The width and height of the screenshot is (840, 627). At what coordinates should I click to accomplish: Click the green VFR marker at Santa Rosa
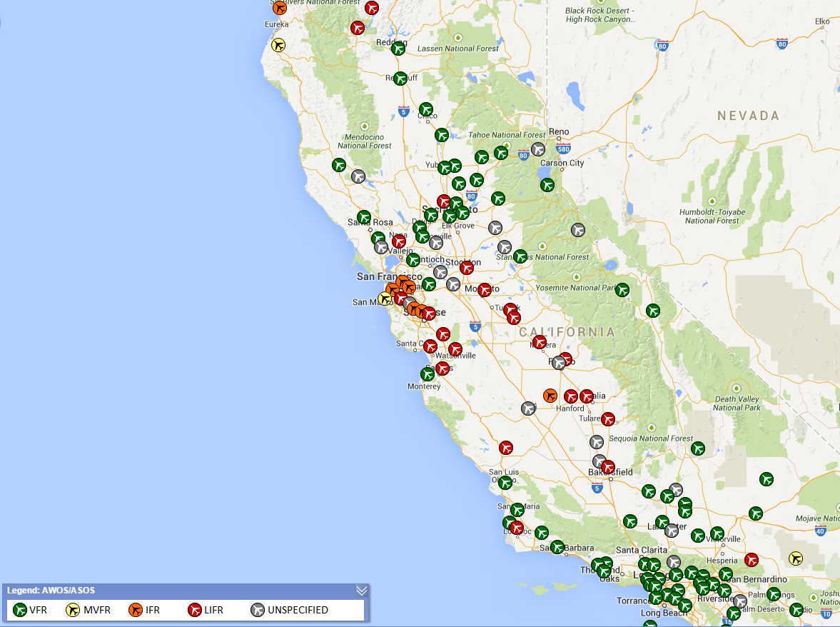[x=364, y=216]
